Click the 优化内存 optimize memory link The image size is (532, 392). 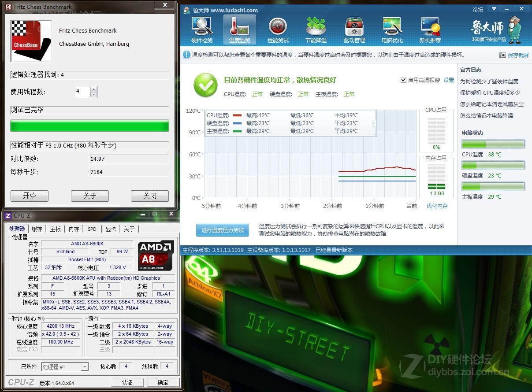pos(437,206)
